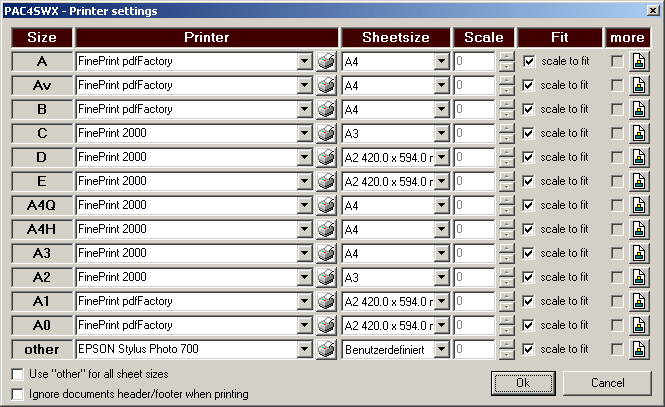This screenshot has height=407, width=665.
Task: Open sheetsize dropdown for size D
Action: tap(441, 158)
